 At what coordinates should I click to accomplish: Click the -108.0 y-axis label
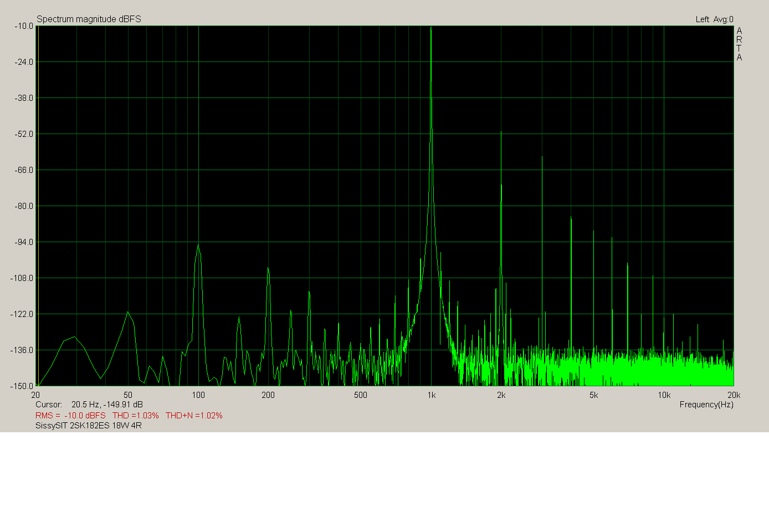(22, 278)
